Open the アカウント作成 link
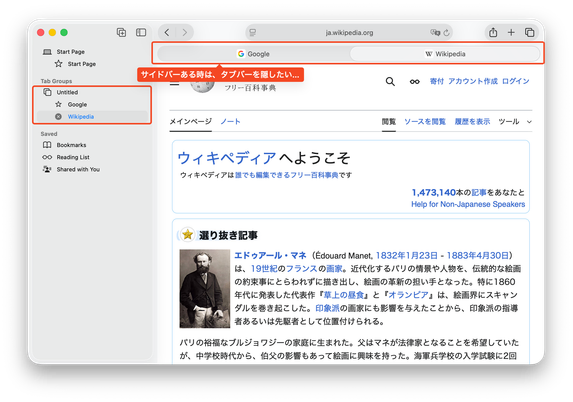573x402 pixels. click(x=473, y=81)
